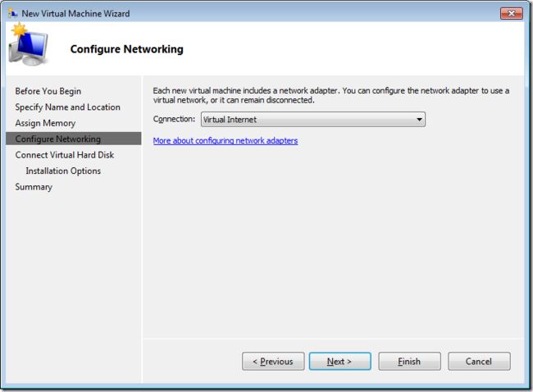Screen dimensions: 533x392
Task: Click the Virtual Internet connection field
Action: [x=312, y=120]
